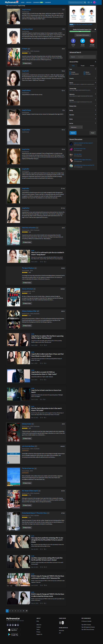103x644 pixels.
Task: Switch to the People filter tab
Action: [x=83, y=66]
